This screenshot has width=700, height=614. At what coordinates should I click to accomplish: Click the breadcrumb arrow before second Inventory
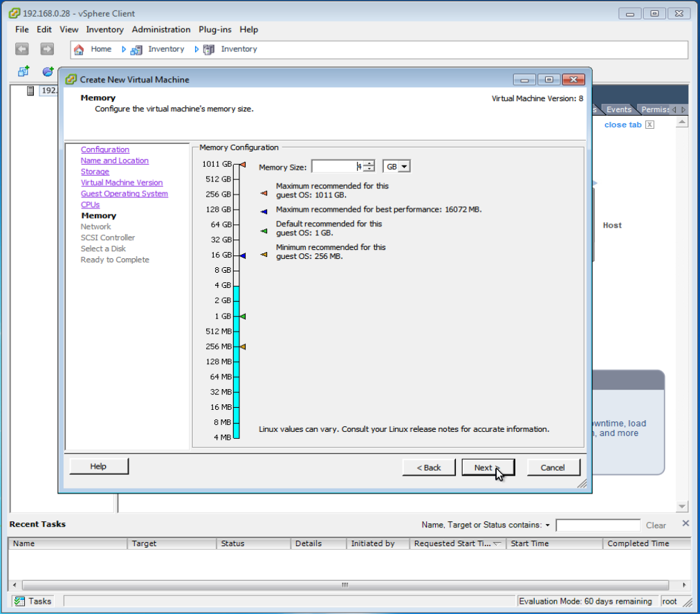point(196,49)
